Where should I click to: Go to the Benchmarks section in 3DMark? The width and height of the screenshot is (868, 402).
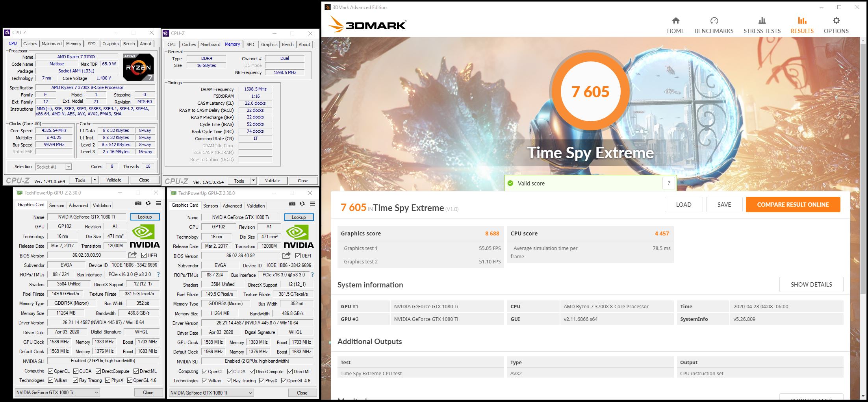[x=714, y=26]
